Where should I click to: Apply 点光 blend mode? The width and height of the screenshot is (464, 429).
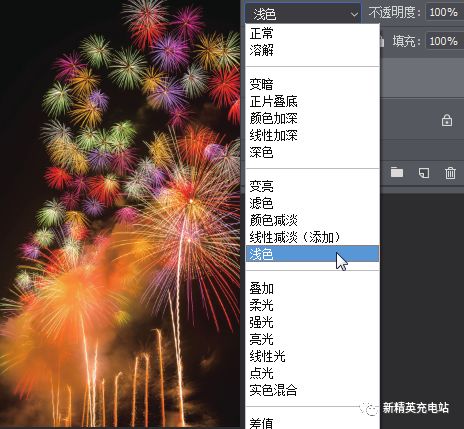(x=312, y=373)
